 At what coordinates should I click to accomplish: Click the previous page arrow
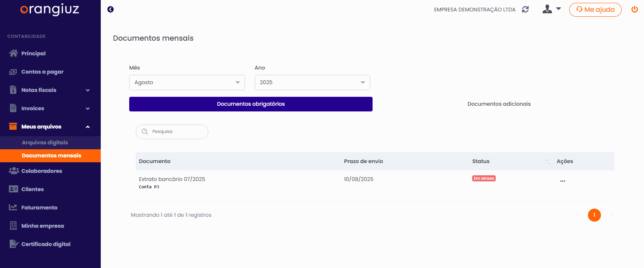[577, 215]
